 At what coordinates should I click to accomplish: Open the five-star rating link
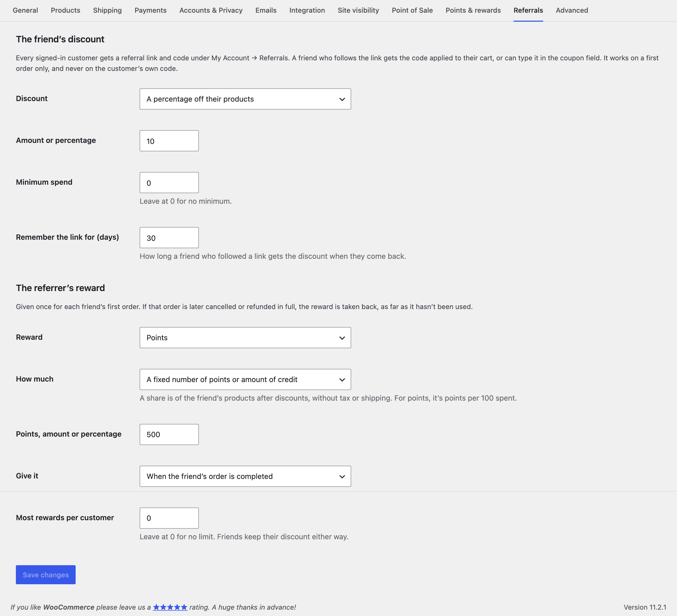tap(170, 607)
